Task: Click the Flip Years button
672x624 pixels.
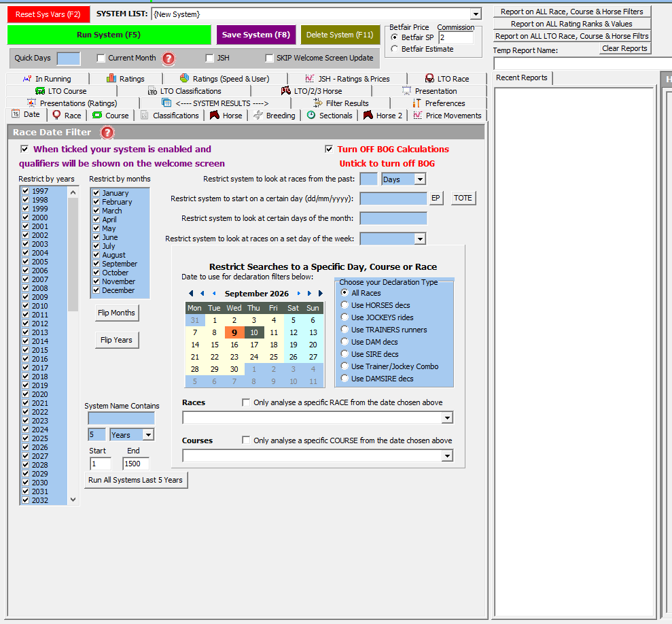Action: 117,340
